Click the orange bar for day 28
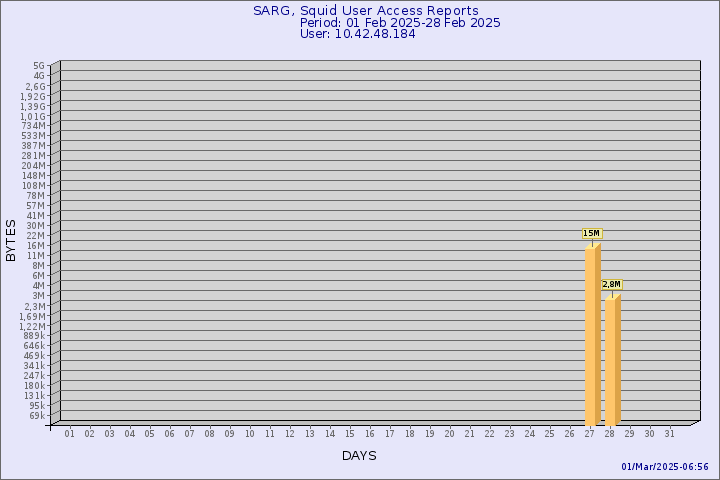 [612, 360]
